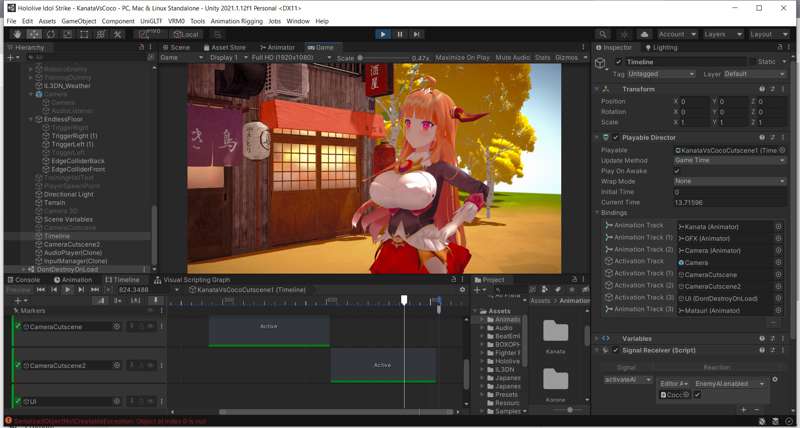
Task: Disable the Playable Director component checkbox
Action: click(614, 137)
